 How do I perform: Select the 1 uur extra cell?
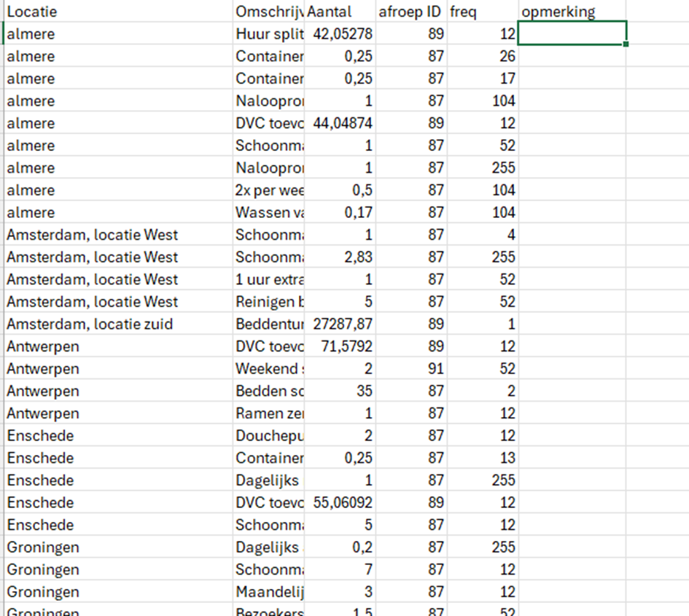268,279
